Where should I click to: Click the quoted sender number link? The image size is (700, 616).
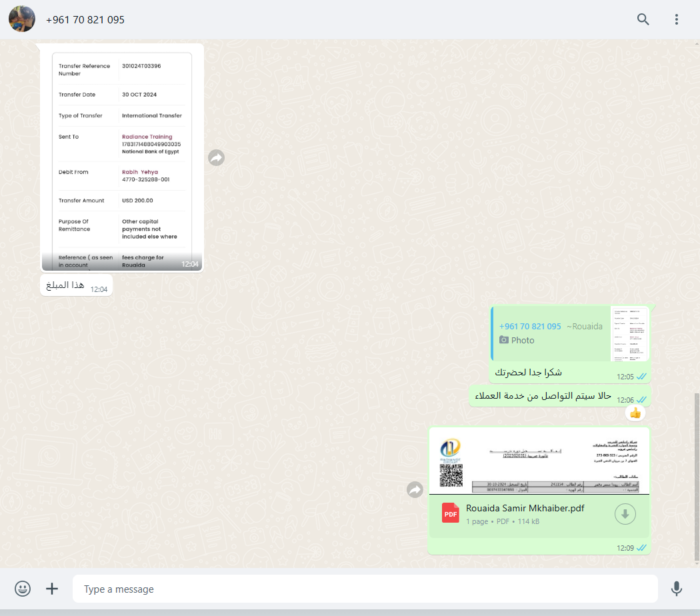click(x=530, y=326)
